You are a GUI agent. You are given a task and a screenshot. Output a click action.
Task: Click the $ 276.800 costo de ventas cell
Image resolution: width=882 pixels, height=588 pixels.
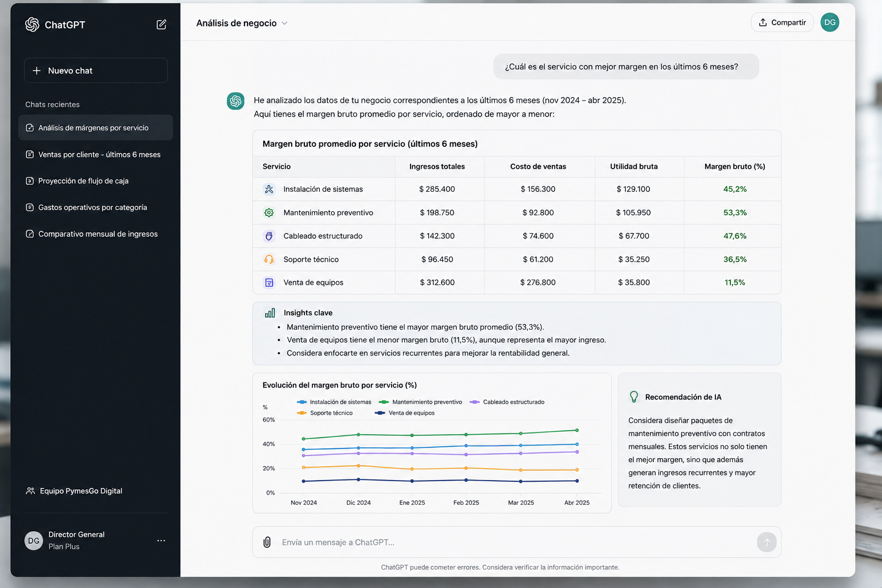pos(538,283)
